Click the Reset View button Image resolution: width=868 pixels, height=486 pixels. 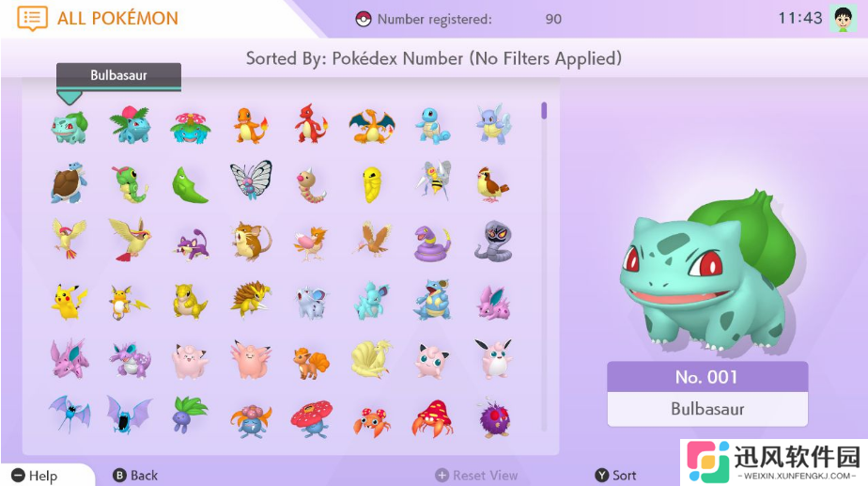pyautogui.click(x=476, y=476)
